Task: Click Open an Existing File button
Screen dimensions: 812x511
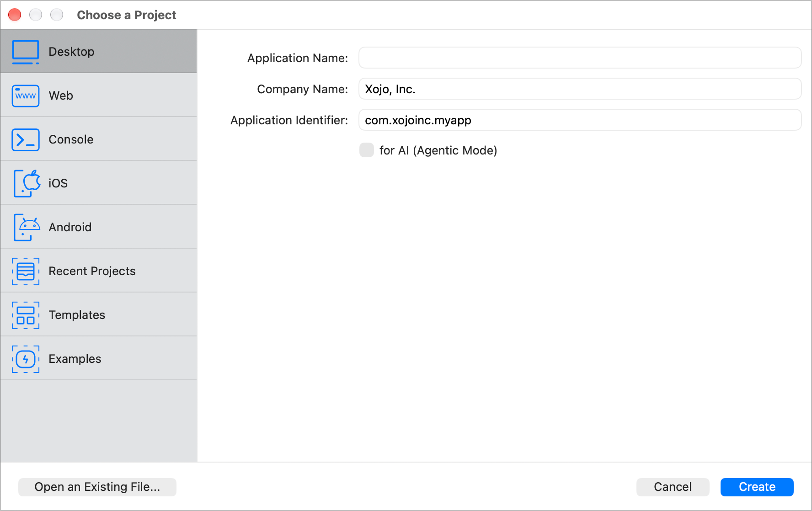Action: 97,487
